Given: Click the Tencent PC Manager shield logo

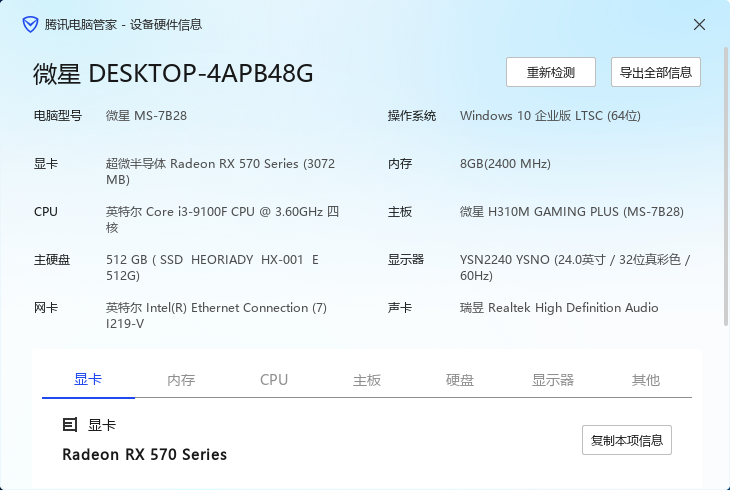Looking at the screenshot, I should tap(30, 24).
